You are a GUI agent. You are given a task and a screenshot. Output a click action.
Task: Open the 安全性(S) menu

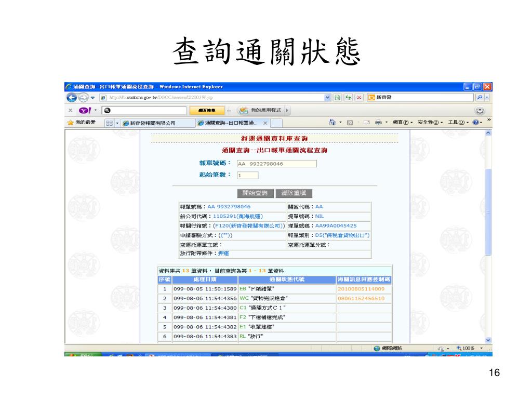(430, 123)
